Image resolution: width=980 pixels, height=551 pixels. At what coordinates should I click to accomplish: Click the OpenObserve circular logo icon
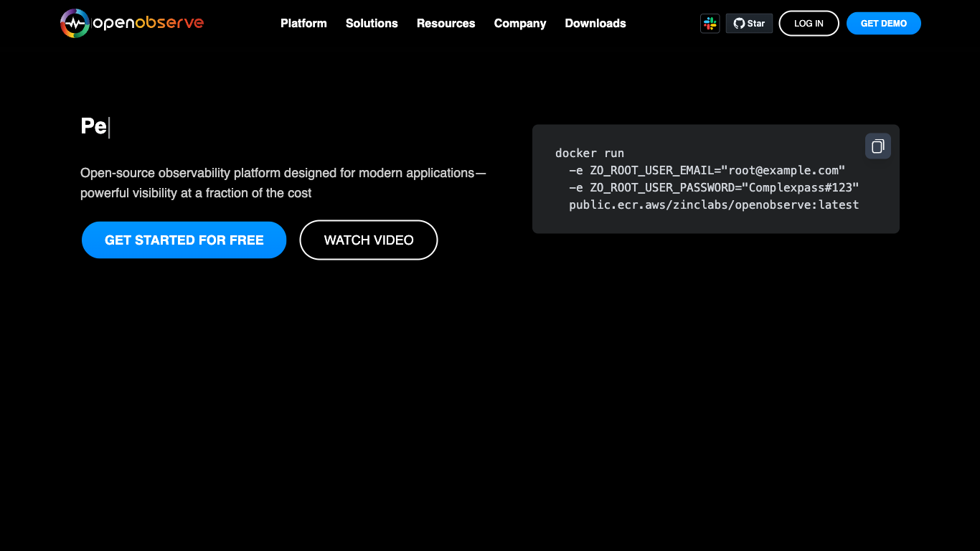pos(75,23)
